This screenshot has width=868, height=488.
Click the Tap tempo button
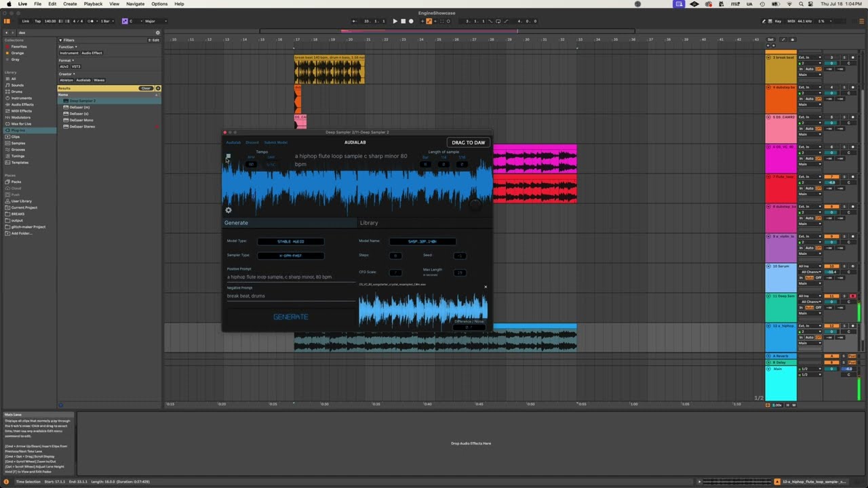[38, 21]
